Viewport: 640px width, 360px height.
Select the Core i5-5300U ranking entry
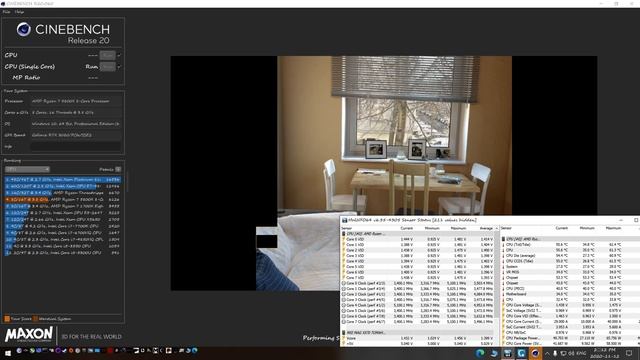(x=62, y=253)
